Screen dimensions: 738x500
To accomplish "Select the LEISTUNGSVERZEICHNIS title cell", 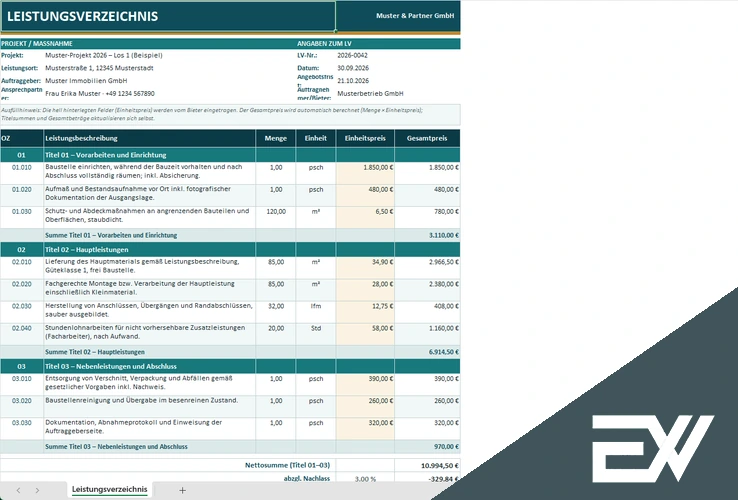I will tap(168, 16).
